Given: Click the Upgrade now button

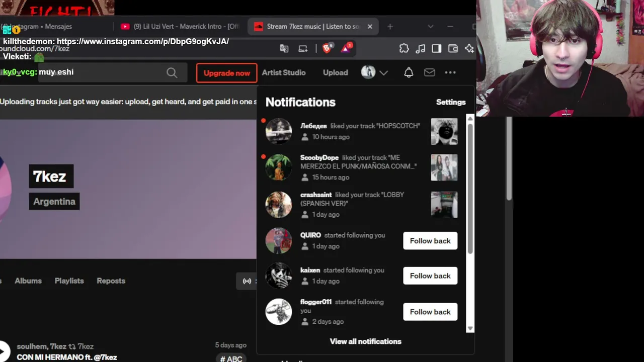Looking at the screenshot, I should [x=227, y=73].
